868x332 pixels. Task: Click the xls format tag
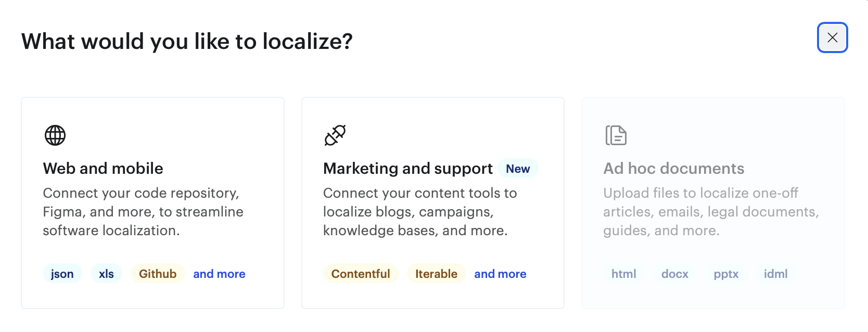coord(106,274)
